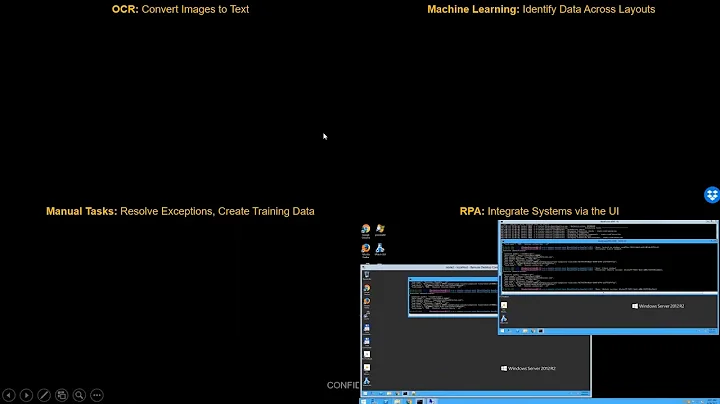Open the Google Chrome desktop shortcut at top

click(366, 231)
